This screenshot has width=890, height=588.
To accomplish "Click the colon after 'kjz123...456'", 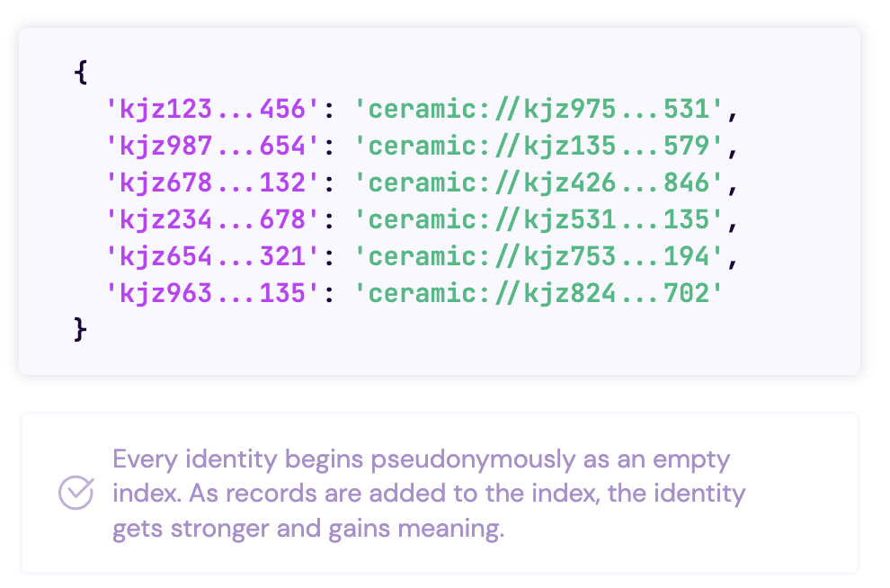I will coord(329,110).
